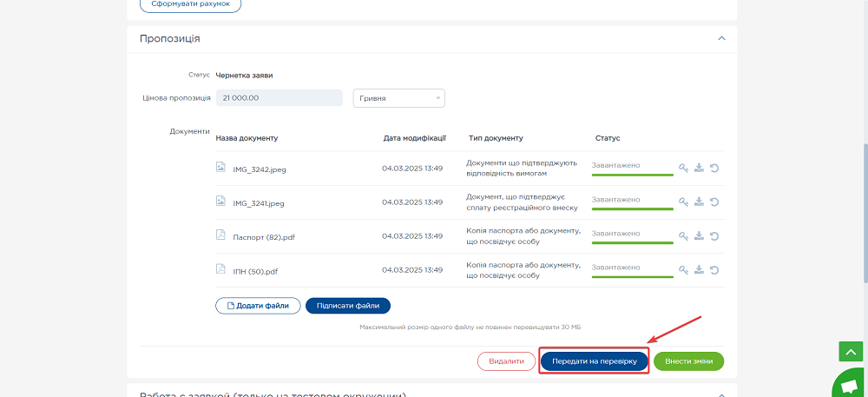Click the key icon for IMG_3241.jpeg
Viewport: 868px width, 397px height.
(683, 202)
